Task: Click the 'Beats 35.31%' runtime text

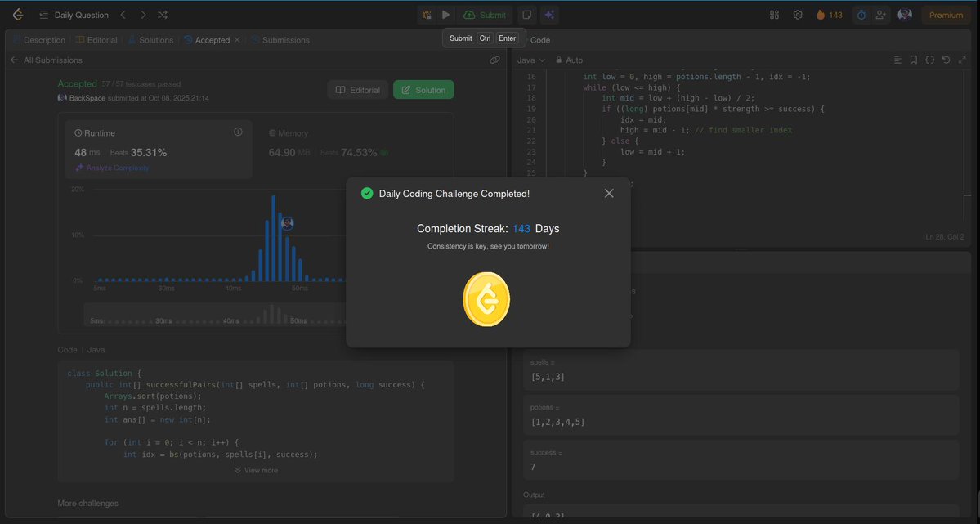Action: pyautogui.click(x=138, y=152)
